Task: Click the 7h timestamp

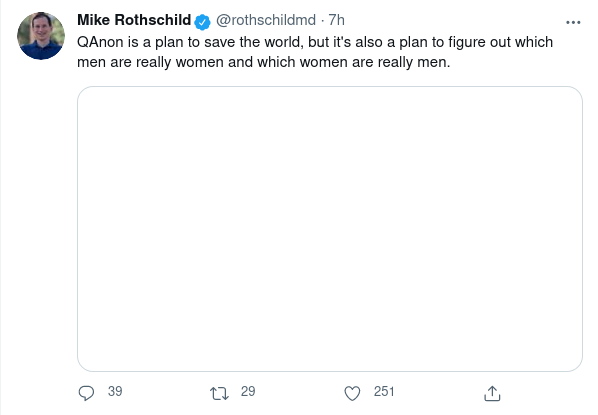Action: click(336, 20)
